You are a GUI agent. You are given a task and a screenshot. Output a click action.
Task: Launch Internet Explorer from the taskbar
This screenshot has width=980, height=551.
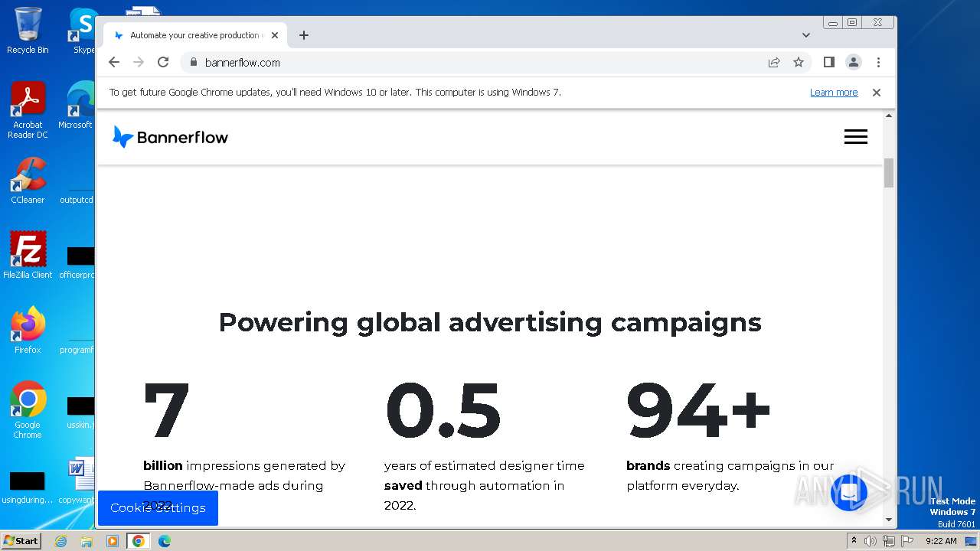(60, 541)
